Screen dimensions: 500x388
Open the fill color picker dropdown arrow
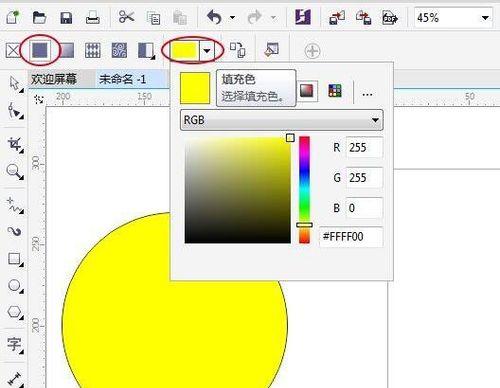click(207, 51)
